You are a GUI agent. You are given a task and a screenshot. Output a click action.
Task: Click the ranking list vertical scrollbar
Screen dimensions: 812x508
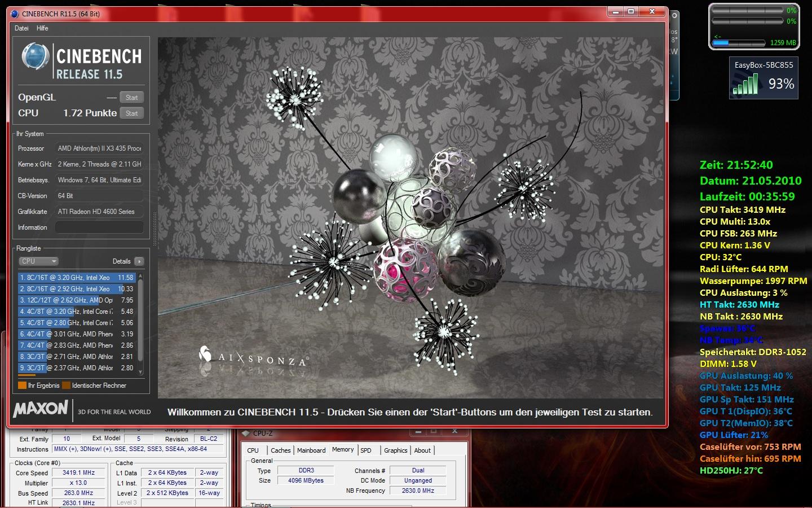point(140,323)
